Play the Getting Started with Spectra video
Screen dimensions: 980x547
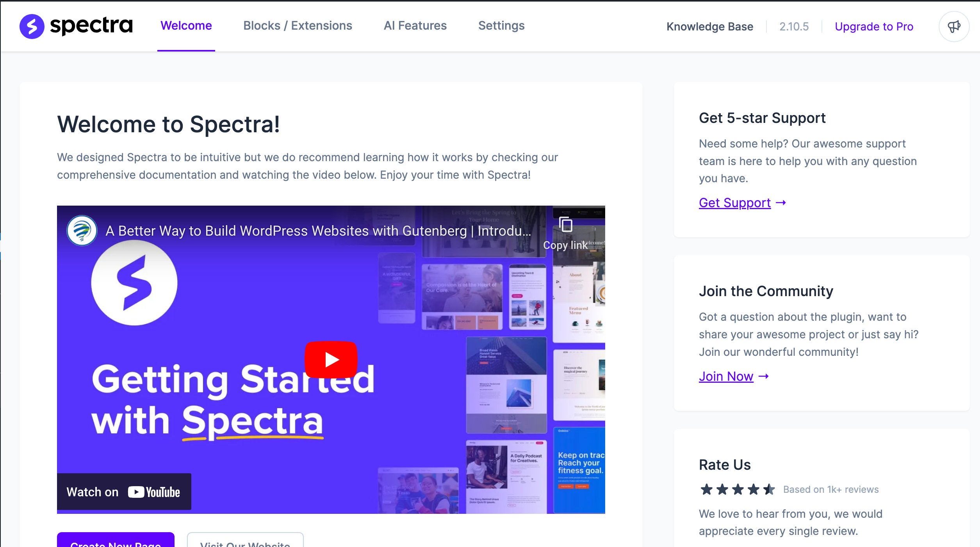[331, 359]
